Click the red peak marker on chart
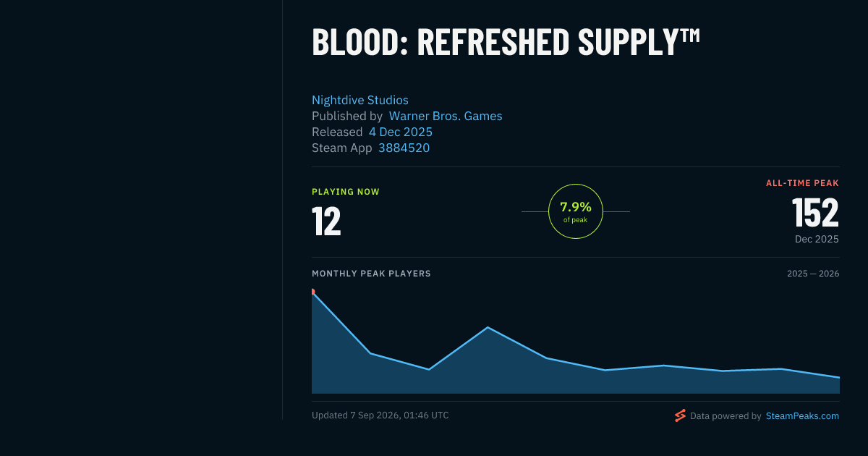The height and width of the screenshot is (456, 868). coord(312,291)
